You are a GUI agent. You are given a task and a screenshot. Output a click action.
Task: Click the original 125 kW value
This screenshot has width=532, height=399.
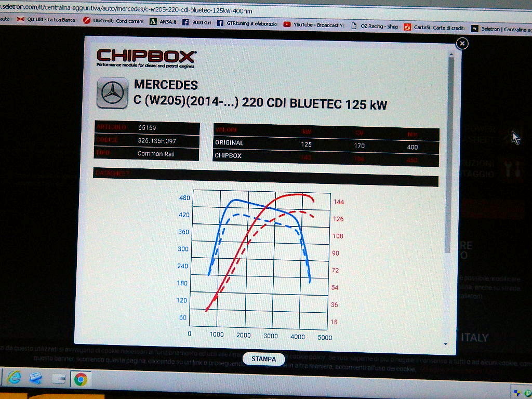[x=306, y=144]
